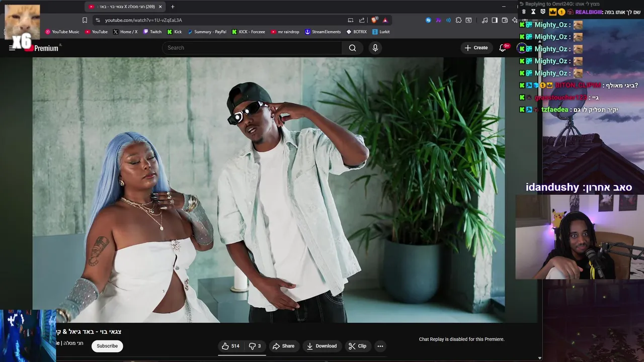Image resolution: width=644 pixels, height=362 pixels.
Task: Open the StreamElements bookmark
Action: point(323,32)
